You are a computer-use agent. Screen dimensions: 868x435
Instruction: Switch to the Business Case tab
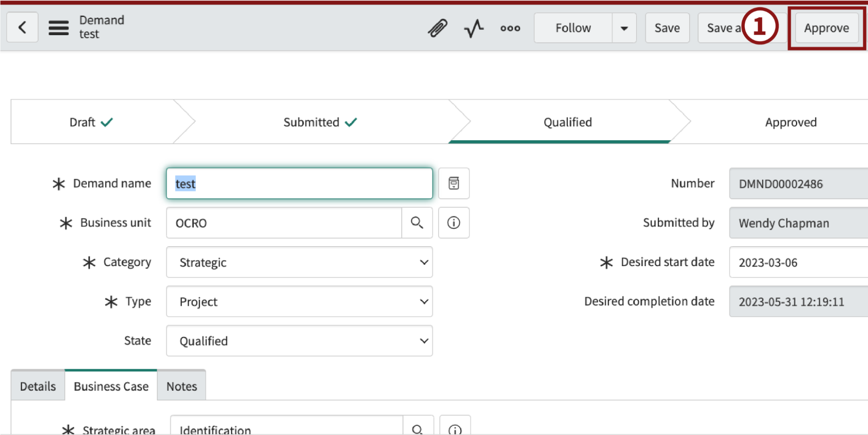pyautogui.click(x=111, y=386)
